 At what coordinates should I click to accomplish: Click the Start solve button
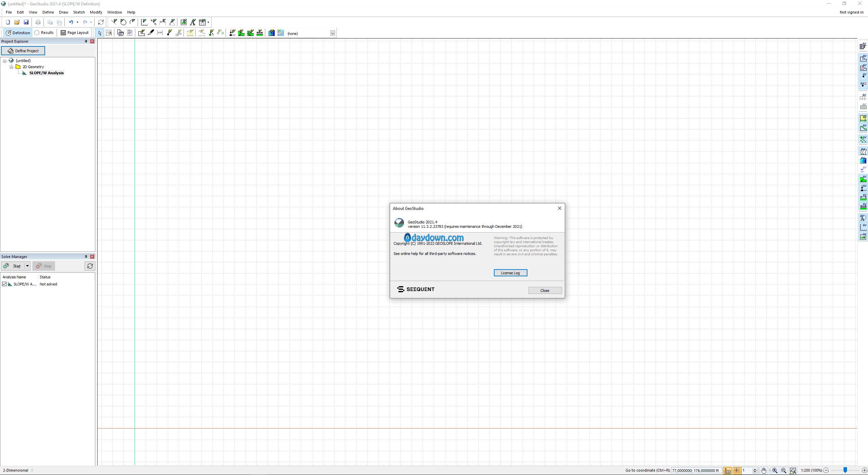pos(13,266)
